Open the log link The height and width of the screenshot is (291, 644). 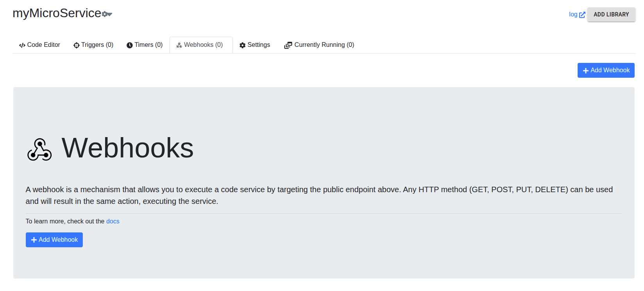pyautogui.click(x=573, y=14)
